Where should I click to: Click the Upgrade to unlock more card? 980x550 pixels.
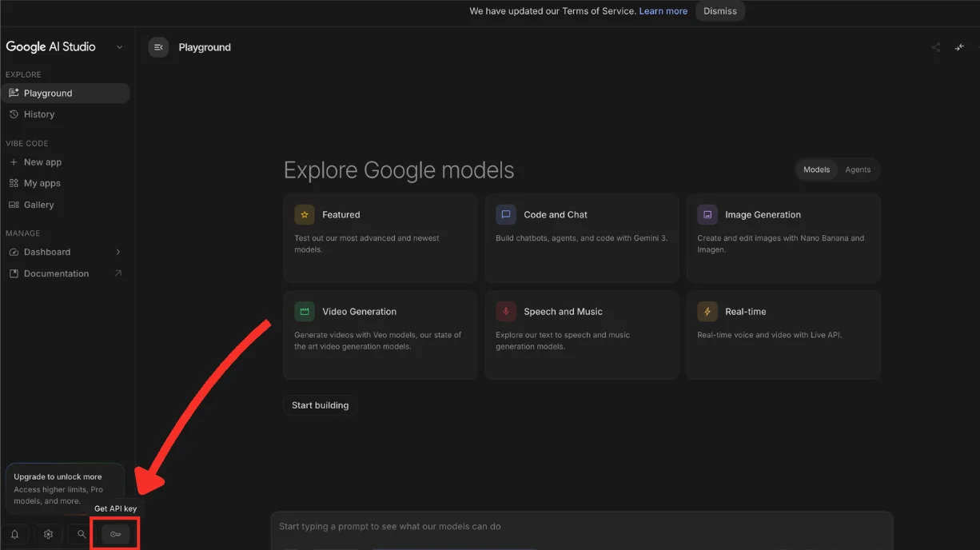[65, 488]
